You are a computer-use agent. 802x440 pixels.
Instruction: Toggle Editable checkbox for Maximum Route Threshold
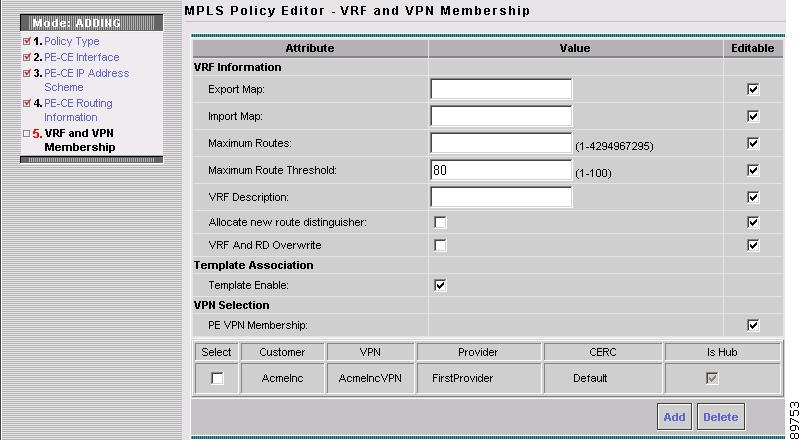[x=753, y=170]
